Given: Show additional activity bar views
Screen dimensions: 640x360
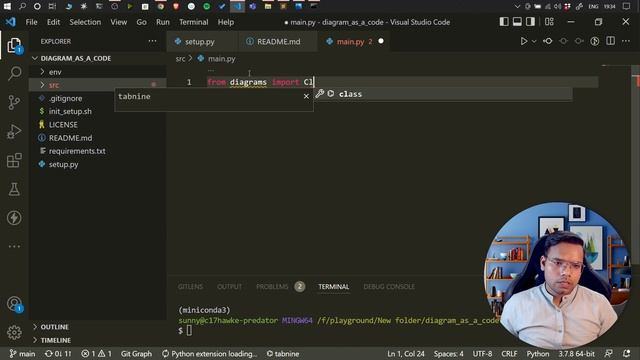Looking at the screenshot, I should coord(14,246).
